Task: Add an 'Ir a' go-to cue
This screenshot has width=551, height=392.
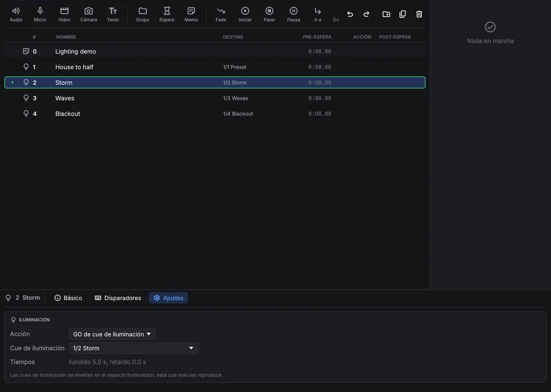Action: (318, 15)
